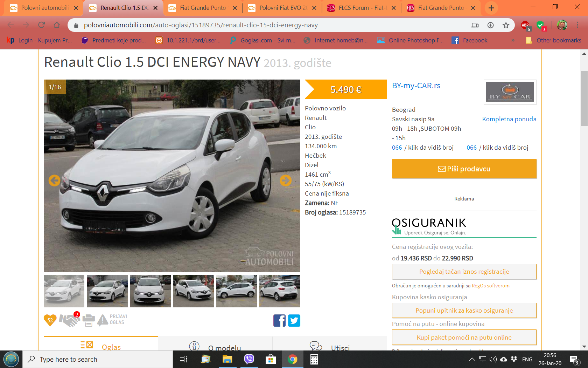Open RegOs softverom link
Screen dimensions: 588x368
pyautogui.click(x=490, y=286)
